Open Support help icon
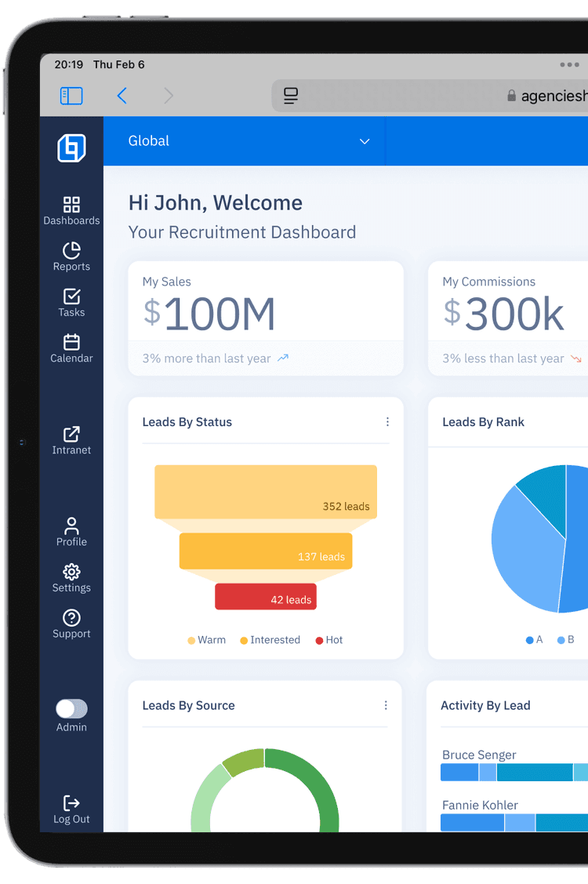The width and height of the screenshot is (588, 884). [x=71, y=618]
